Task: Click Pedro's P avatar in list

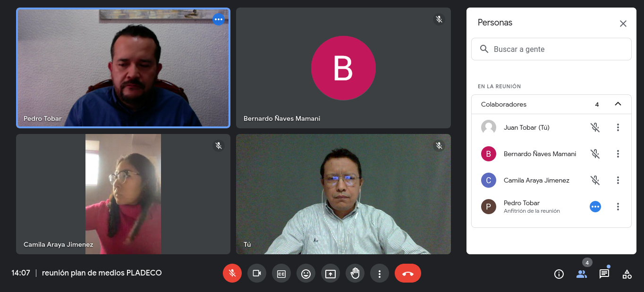Action: tap(489, 207)
